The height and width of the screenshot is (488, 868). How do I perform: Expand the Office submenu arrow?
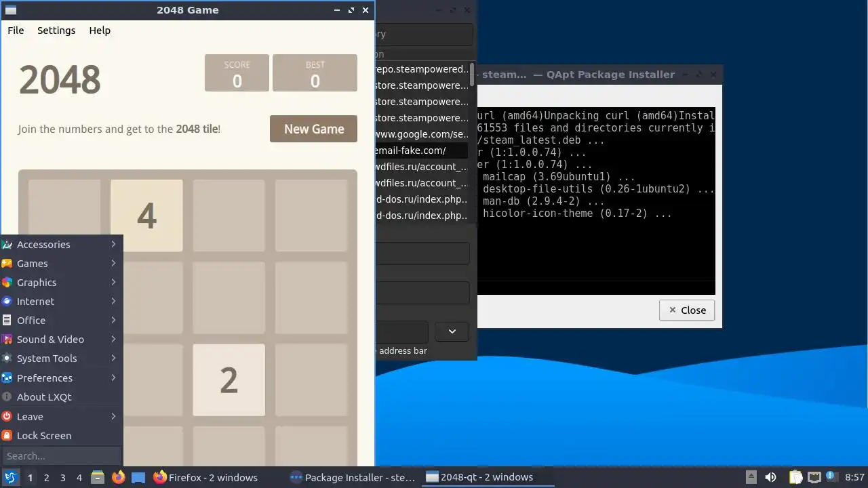point(113,320)
